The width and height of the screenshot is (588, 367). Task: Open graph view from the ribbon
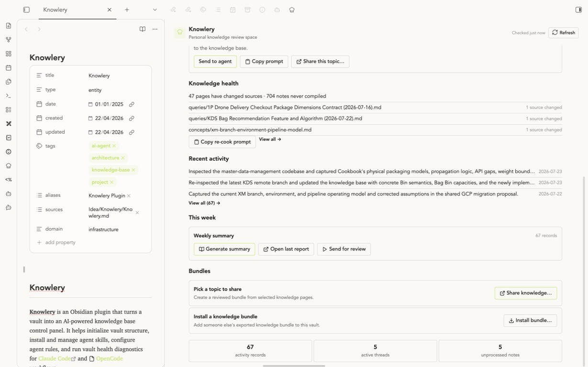pyautogui.click(x=9, y=40)
